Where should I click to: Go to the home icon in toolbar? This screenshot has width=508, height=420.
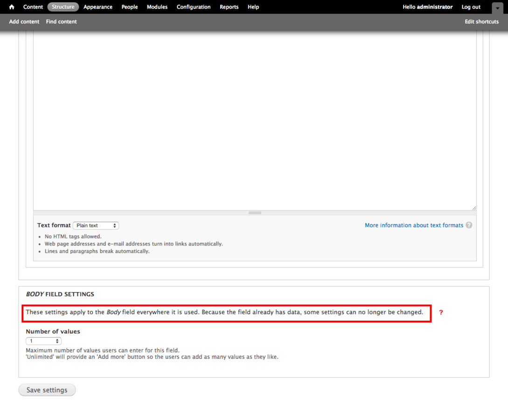coord(12,7)
